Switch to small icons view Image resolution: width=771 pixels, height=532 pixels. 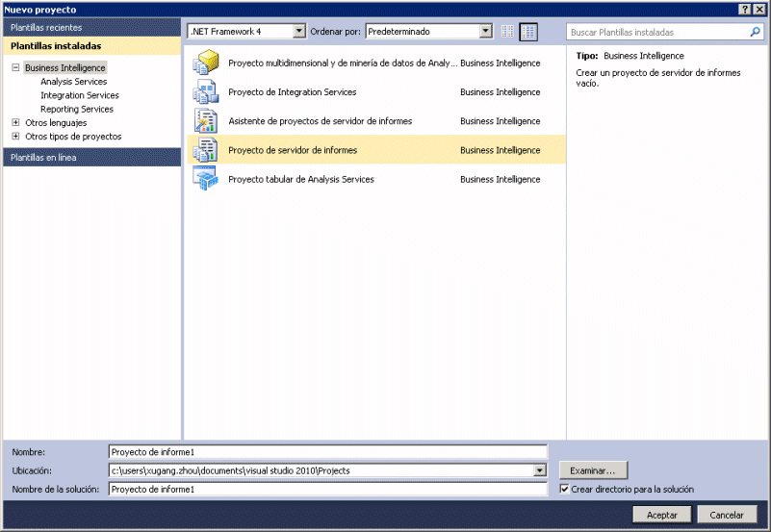508,32
